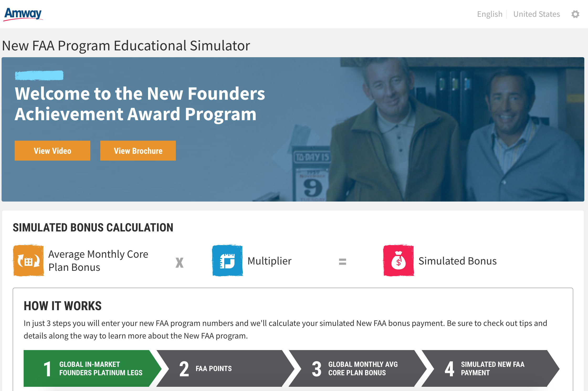
Task: Open the United States country selector
Action: tap(537, 14)
